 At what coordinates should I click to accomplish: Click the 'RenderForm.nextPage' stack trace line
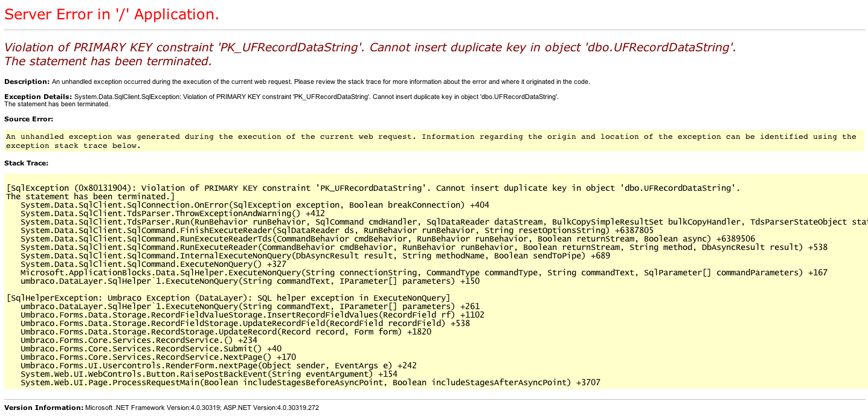tap(218, 365)
